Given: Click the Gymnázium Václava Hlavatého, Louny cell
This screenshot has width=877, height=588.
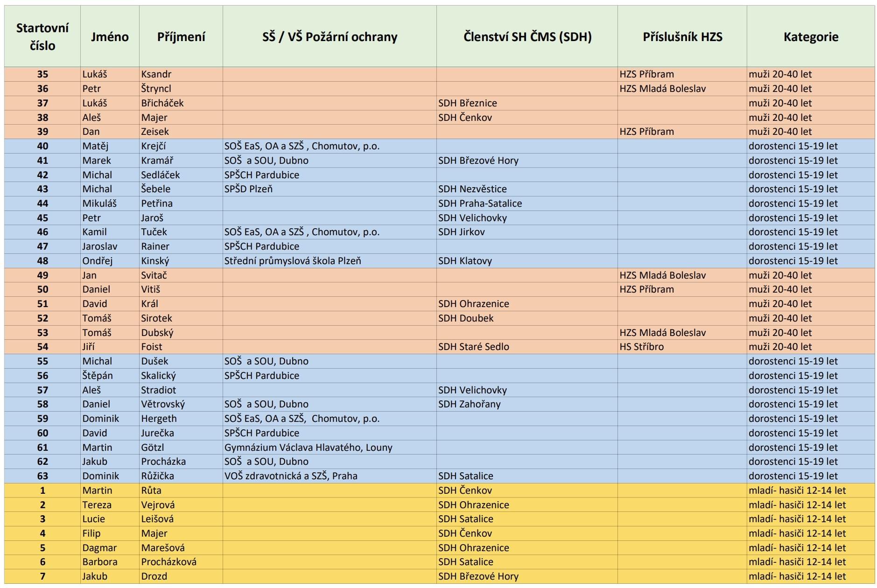Looking at the screenshot, I should [x=330, y=448].
